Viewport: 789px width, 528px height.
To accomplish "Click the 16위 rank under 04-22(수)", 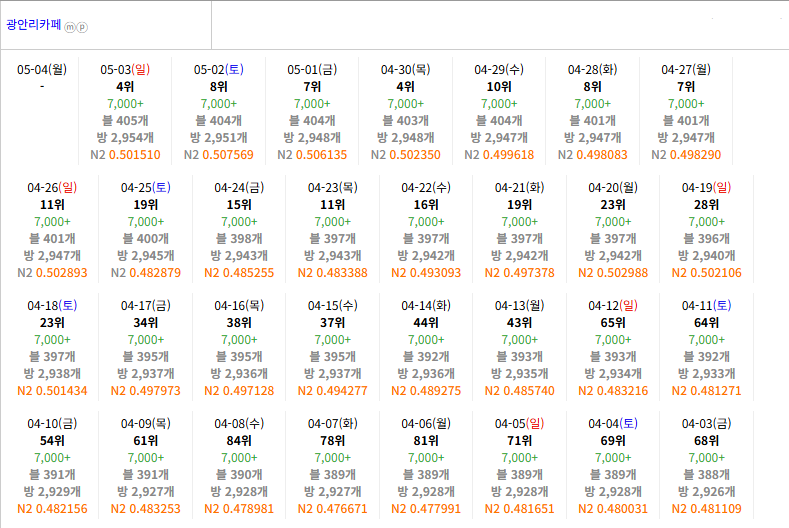I will [x=426, y=205].
